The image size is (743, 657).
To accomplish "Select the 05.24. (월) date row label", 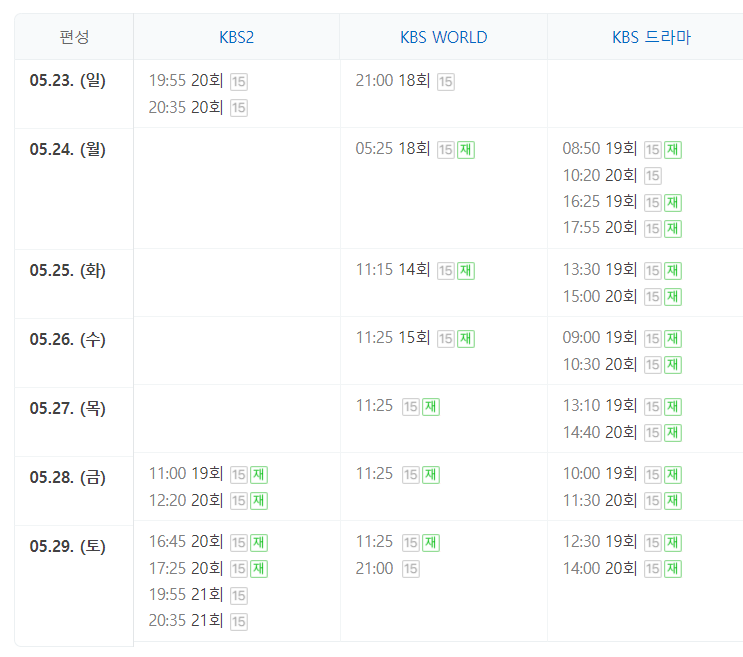I will 68,149.
